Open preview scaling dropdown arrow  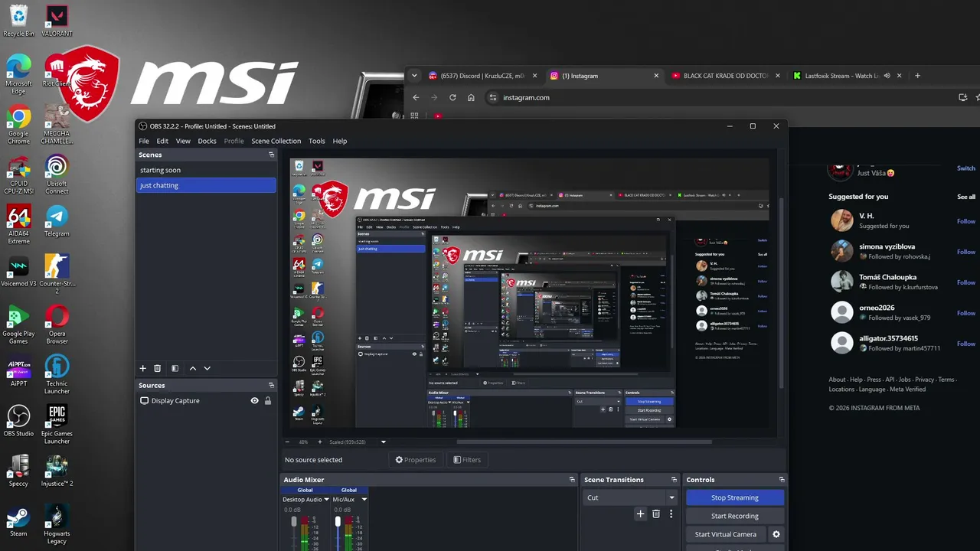(x=384, y=442)
